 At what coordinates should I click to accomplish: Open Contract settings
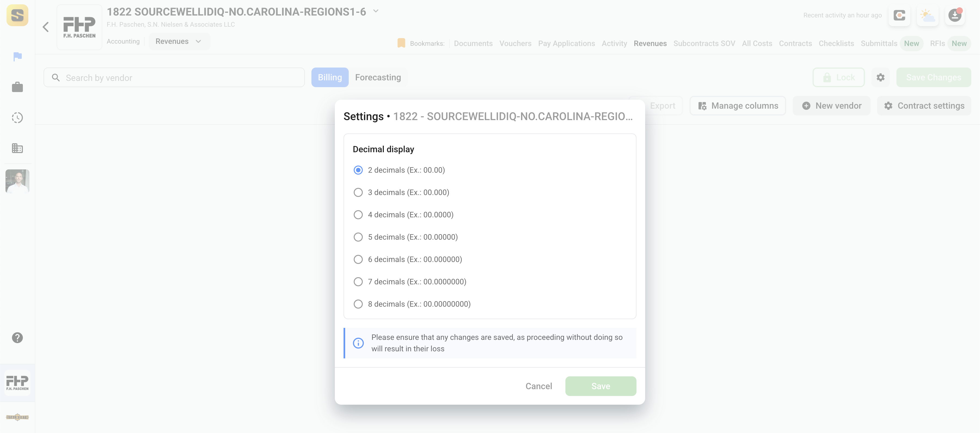click(924, 106)
